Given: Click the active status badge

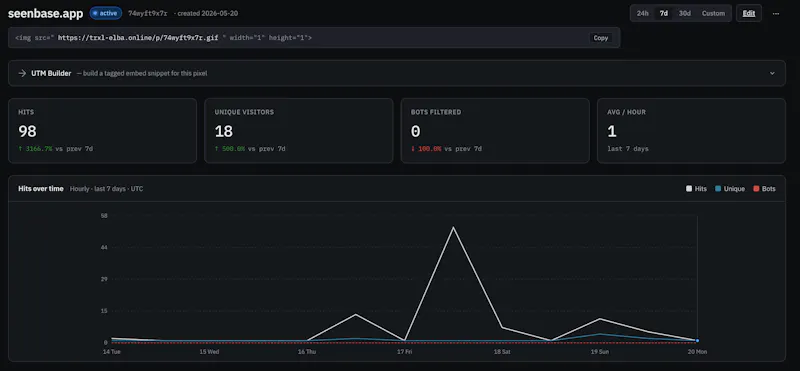Looking at the screenshot, I should pos(106,13).
